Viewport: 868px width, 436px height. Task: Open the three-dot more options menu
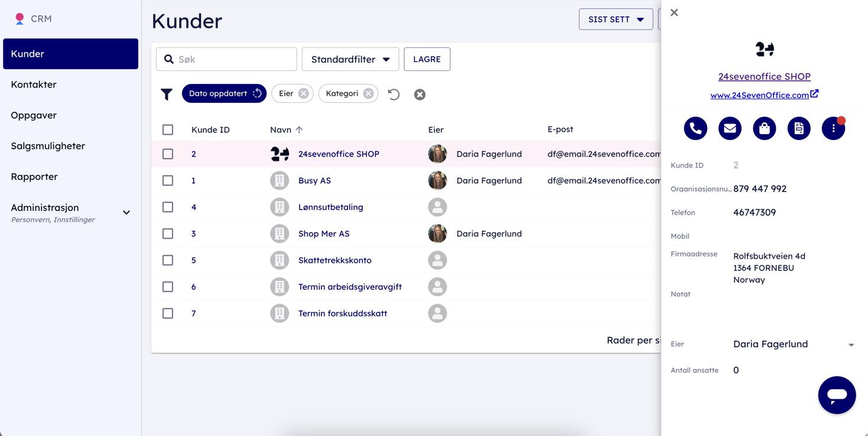coord(833,128)
